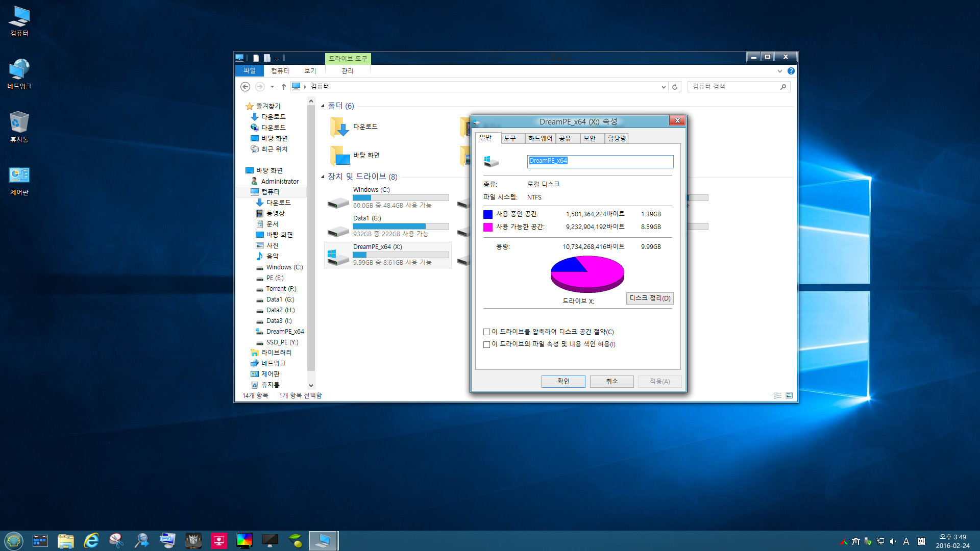980x551 pixels.
Task: Open the 컴퓨터 desktop icon
Action: [x=19, y=21]
